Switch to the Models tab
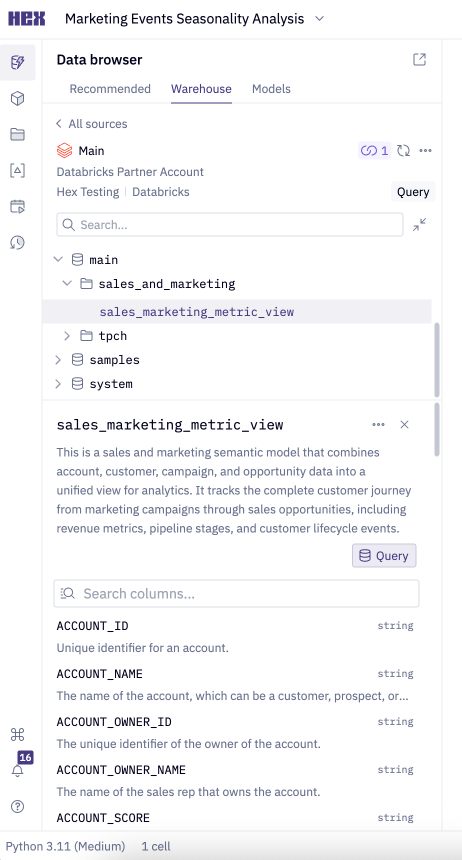 (x=271, y=89)
